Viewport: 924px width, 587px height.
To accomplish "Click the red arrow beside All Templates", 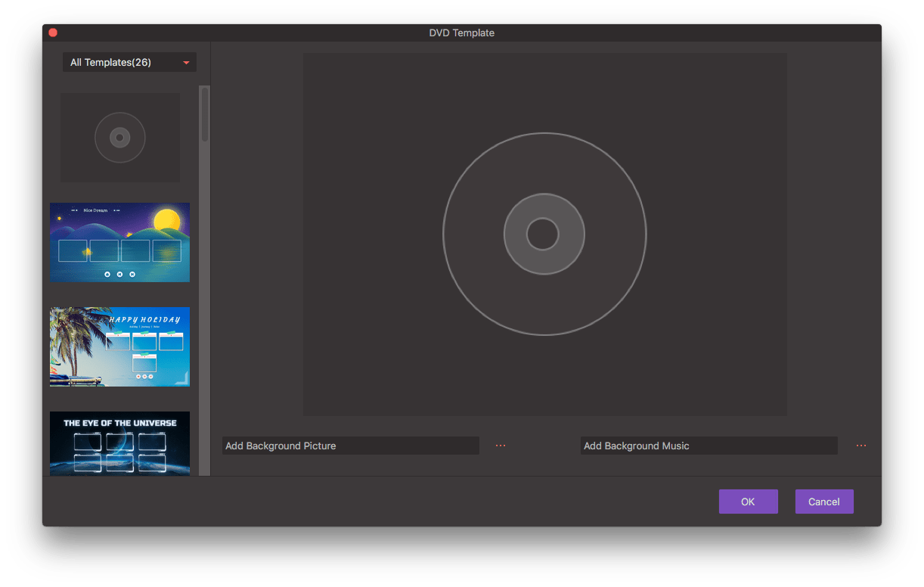I will (x=186, y=63).
